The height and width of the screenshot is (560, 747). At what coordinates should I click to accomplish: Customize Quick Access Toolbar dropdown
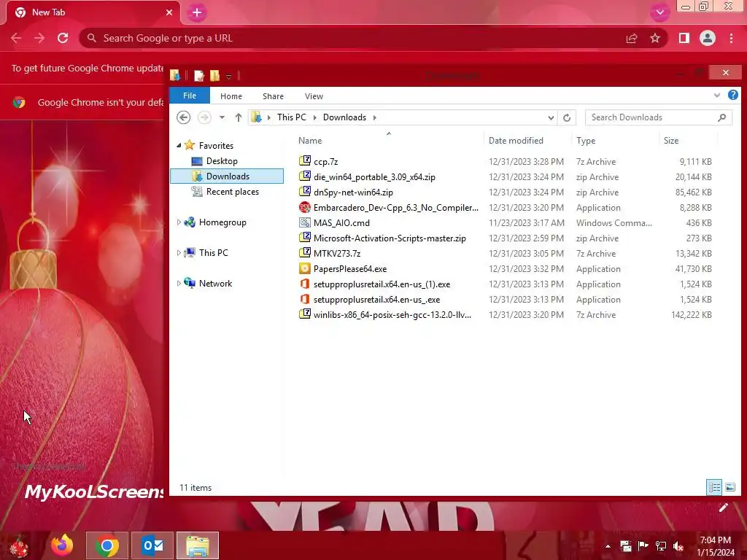228,76
